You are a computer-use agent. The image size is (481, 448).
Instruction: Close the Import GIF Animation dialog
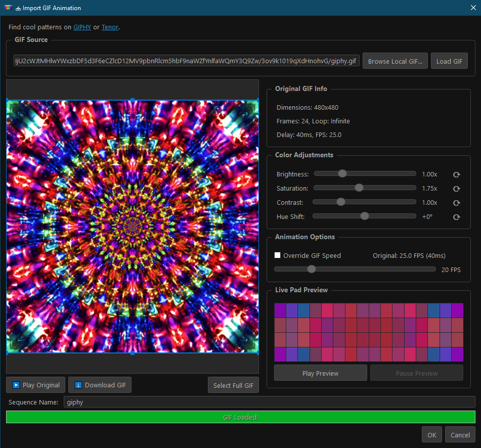click(x=472, y=8)
